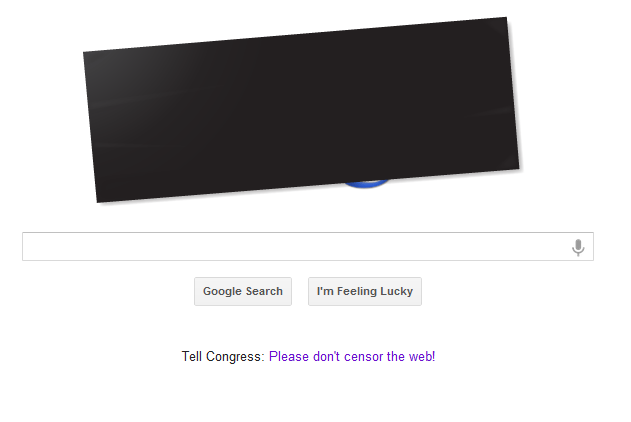Click the black censor bar doodle
This screenshot has width=631, height=422.
point(301,109)
